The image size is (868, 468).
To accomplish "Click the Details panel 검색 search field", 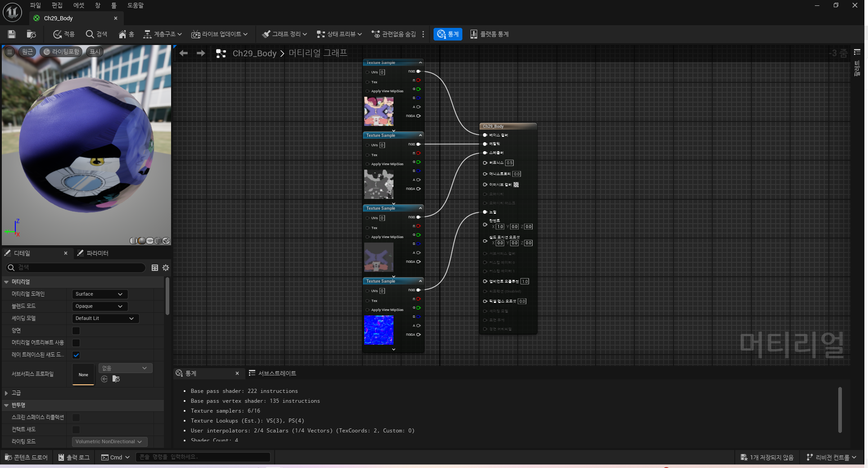I will pyautogui.click(x=76, y=268).
